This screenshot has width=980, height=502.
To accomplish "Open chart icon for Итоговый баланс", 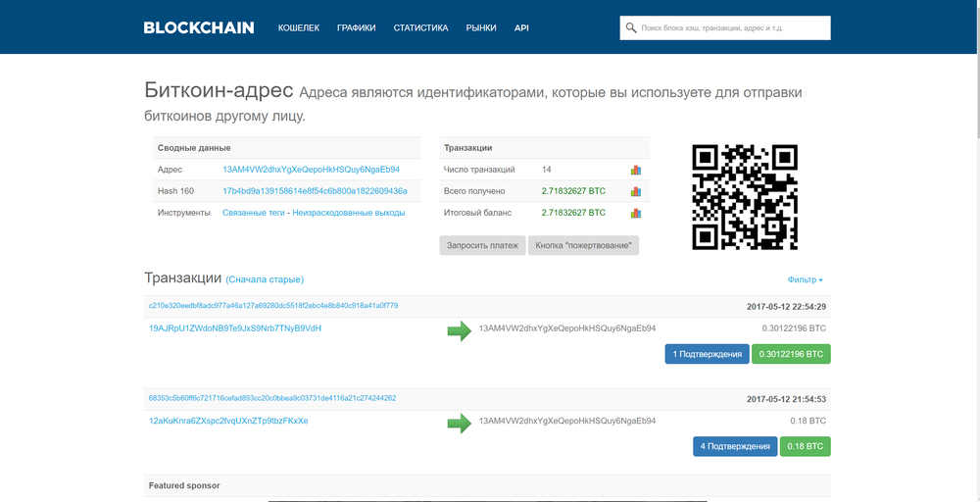I will coord(636,213).
